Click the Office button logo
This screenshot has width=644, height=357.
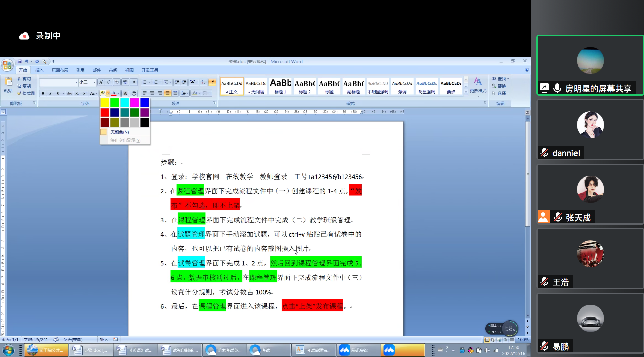(7, 64)
